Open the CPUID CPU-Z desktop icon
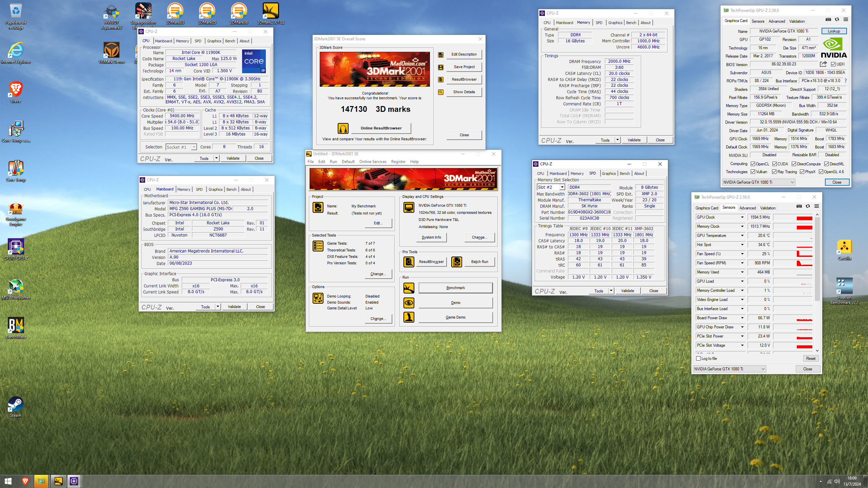868x488 pixels. tap(16, 249)
